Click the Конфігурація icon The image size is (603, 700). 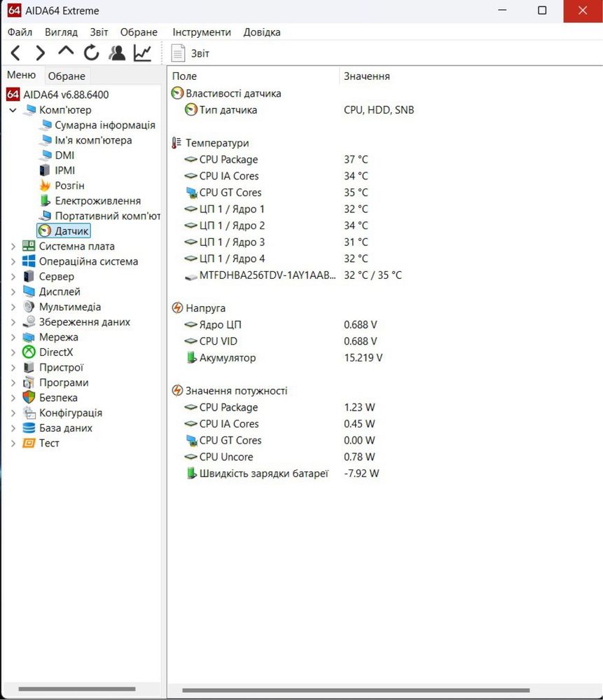pos(29,413)
